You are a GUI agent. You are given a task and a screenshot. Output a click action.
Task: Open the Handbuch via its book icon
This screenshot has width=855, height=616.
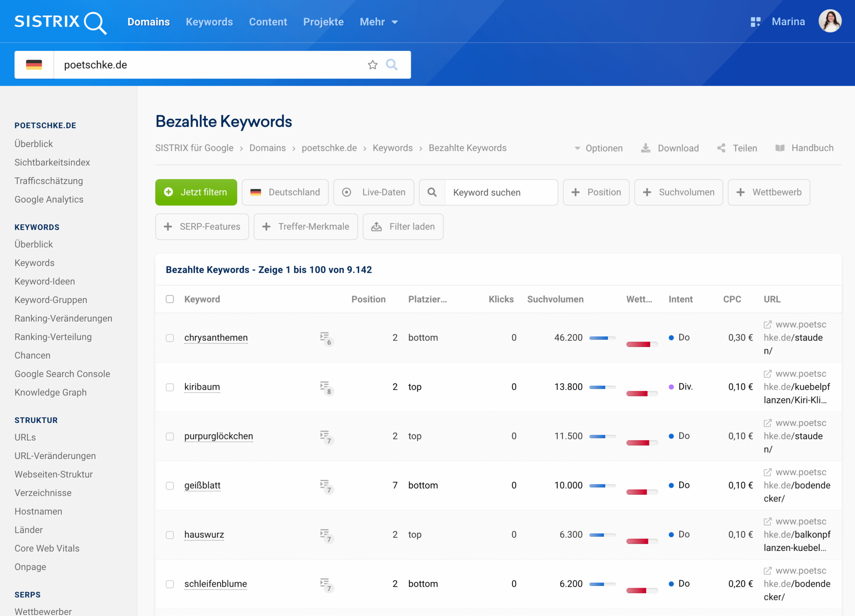coord(780,148)
